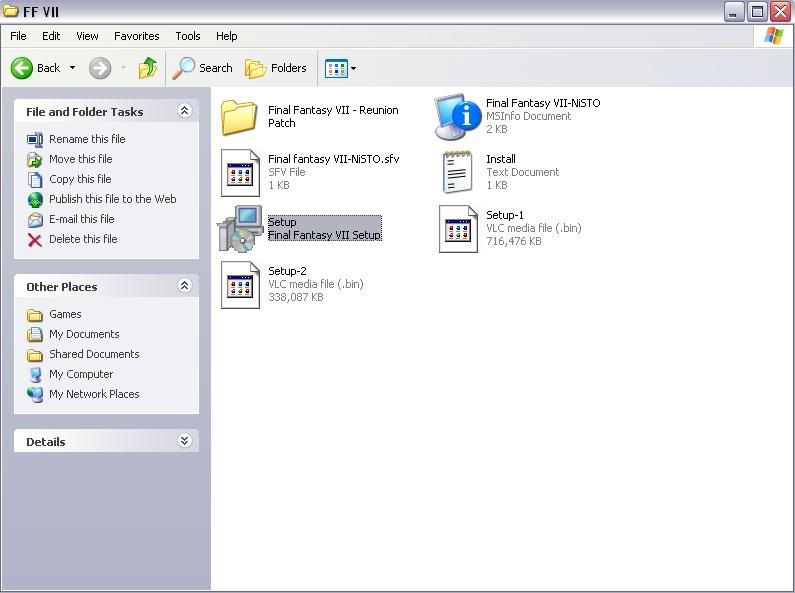Click the Copy this file icon
The width and height of the screenshot is (795, 593).
pos(35,179)
